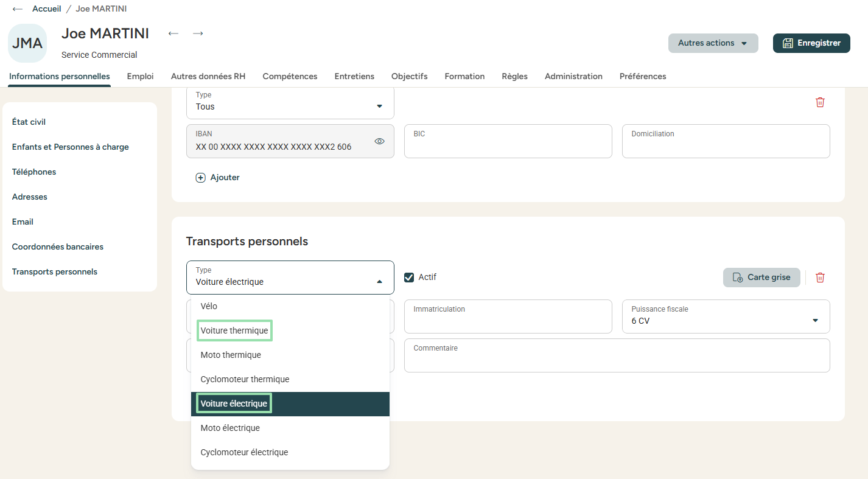Jump to Coordonnées bancaires section in sidebar
Viewport: 868px width, 479px height.
pyautogui.click(x=58, y=247)
